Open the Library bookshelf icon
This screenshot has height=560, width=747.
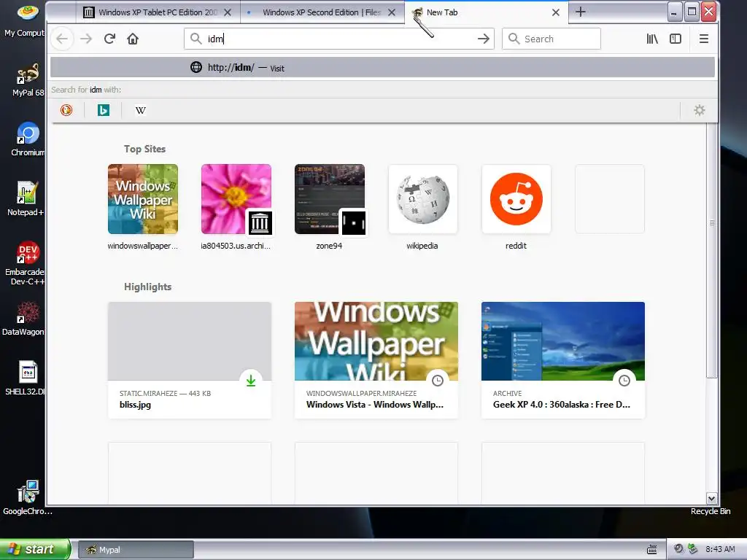click(652, 39)
